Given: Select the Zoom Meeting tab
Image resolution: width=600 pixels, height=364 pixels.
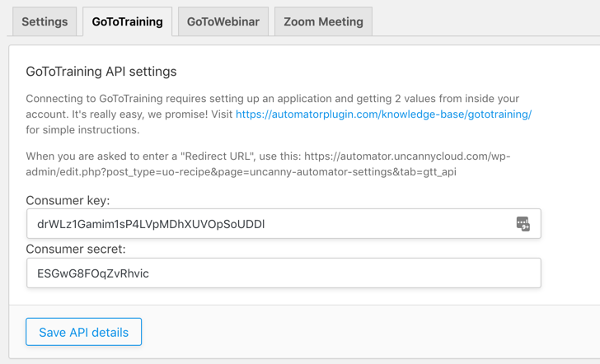Looking at the screenshot, I should [323, 21].
